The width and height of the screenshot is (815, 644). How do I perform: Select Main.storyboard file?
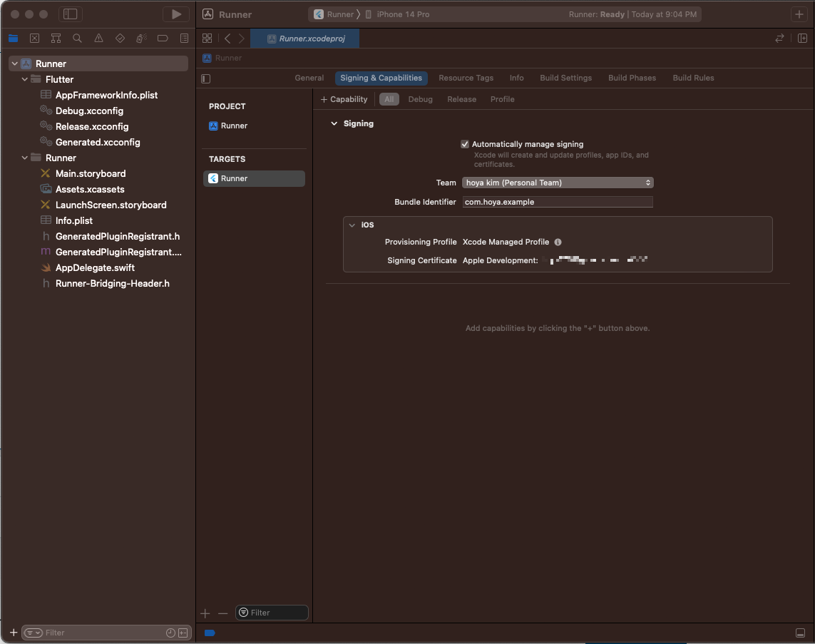tap(91, 173)
